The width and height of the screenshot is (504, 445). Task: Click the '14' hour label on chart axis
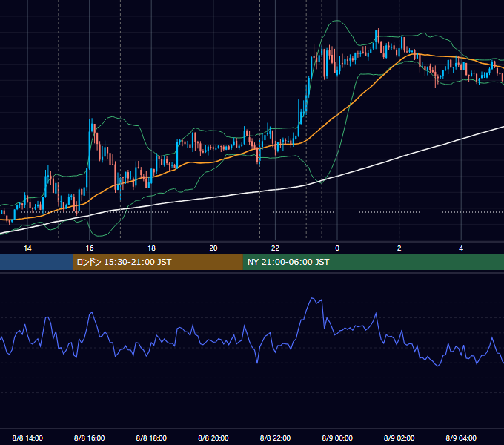(x=27, y=248)
